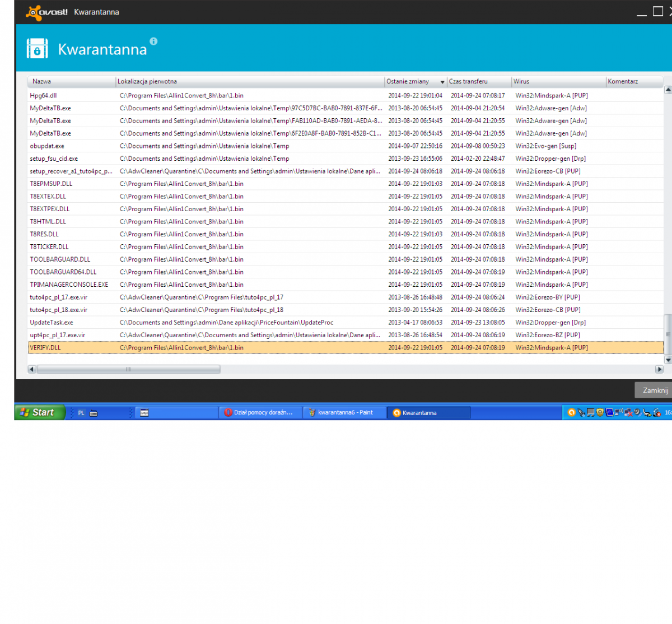Click the horizontal scrollbar's right arrow
This screenshot has width=672, height=624.
tap(659, 369)
